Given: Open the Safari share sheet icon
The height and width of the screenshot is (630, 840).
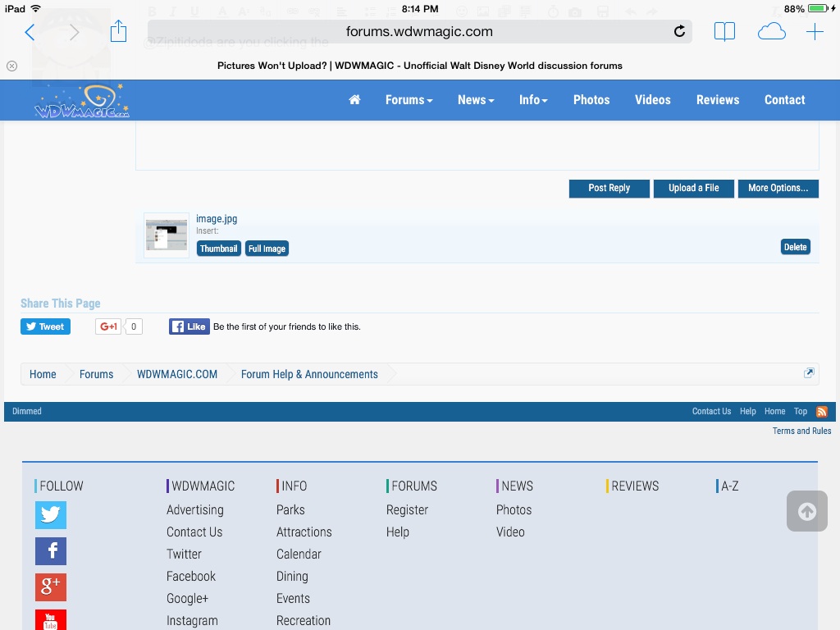Looking at the screenshot, I should (119, 32).
